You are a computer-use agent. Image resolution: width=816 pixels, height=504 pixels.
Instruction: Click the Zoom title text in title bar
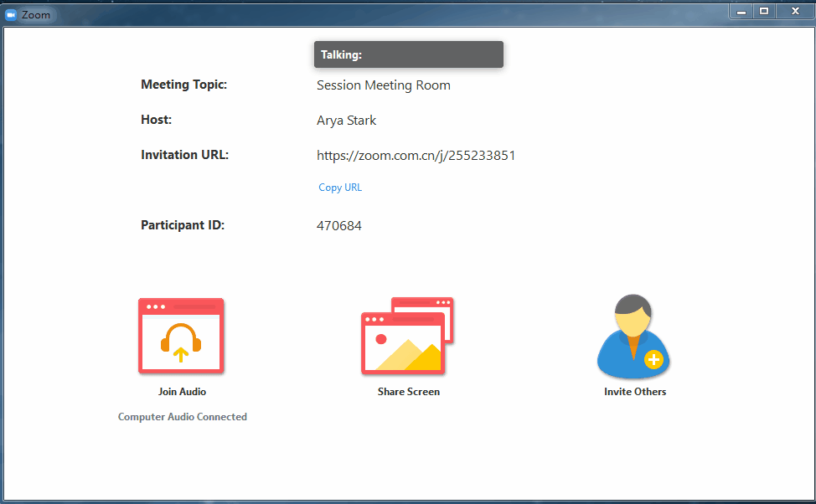[x=36, y=15]
